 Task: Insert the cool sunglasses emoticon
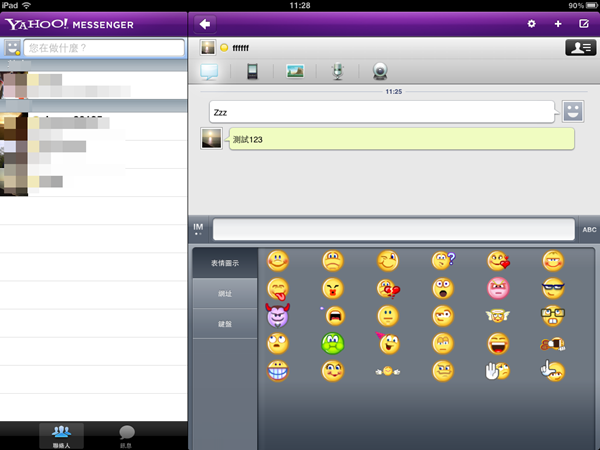point(553,289)
